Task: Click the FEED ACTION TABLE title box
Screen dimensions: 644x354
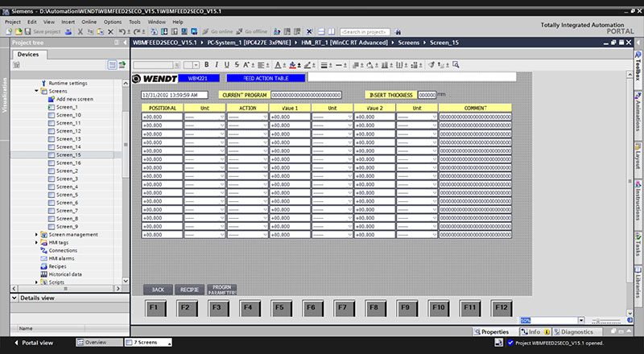Action: coord(266,78)
